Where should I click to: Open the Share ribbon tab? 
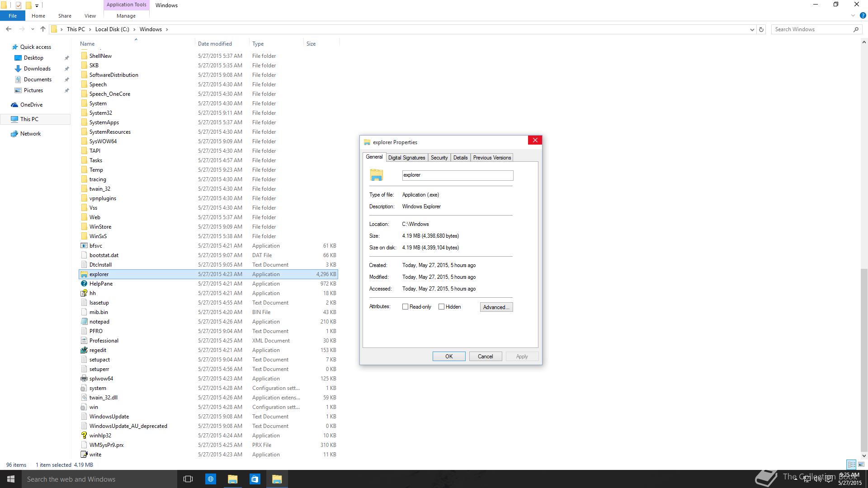(x=65, y=15)
